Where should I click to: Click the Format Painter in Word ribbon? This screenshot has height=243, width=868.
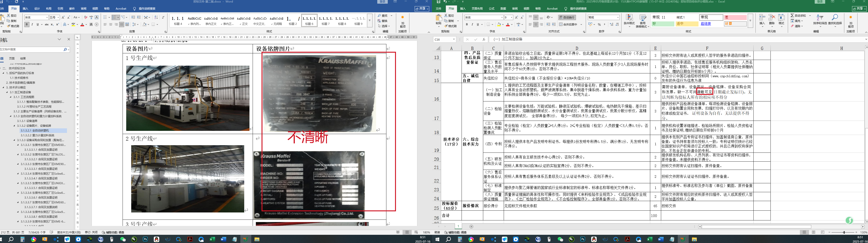13,26
